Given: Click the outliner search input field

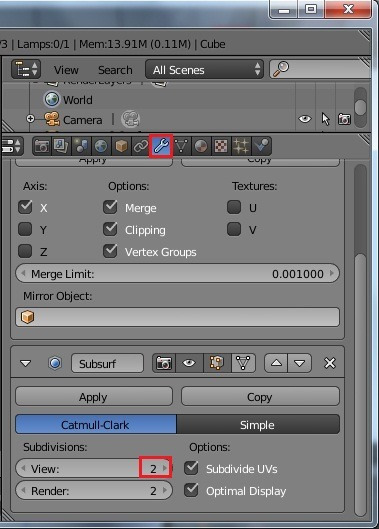Looking at the screenshot, I should tap(320, 69).
